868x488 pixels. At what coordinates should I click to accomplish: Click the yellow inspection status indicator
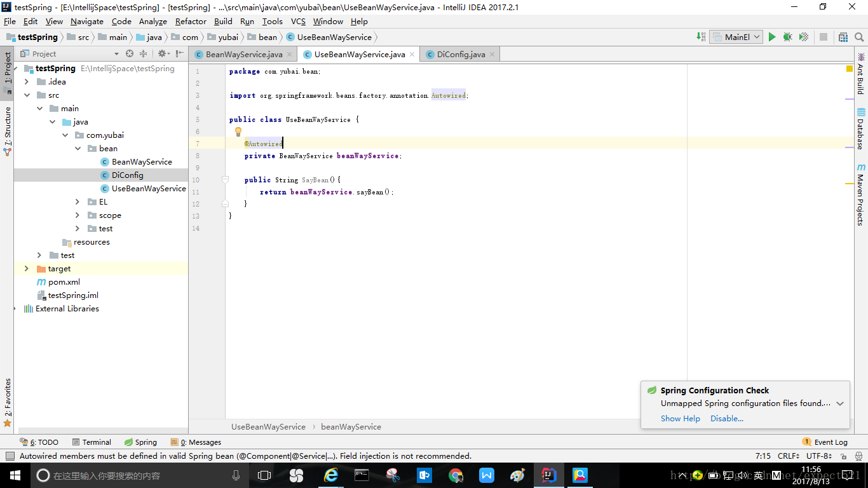pyautogui.click(x=849, y=69)
